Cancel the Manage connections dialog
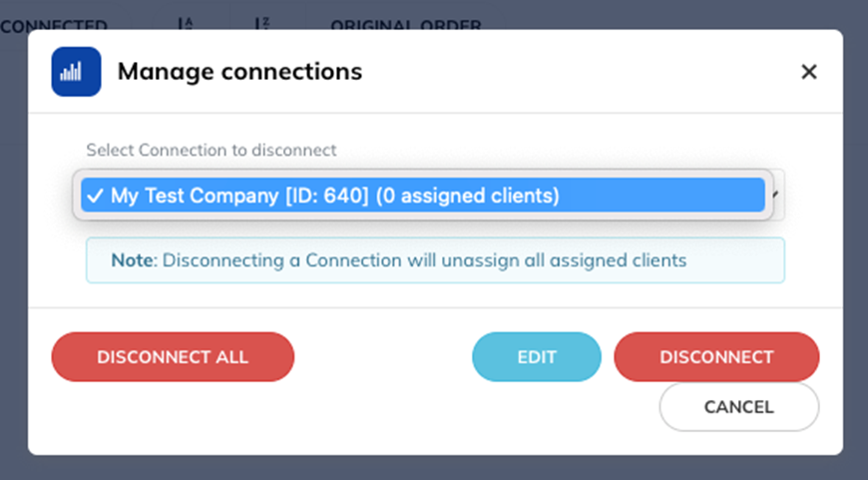Viewport: 868px width, 480px height. [x=739, y=407]
